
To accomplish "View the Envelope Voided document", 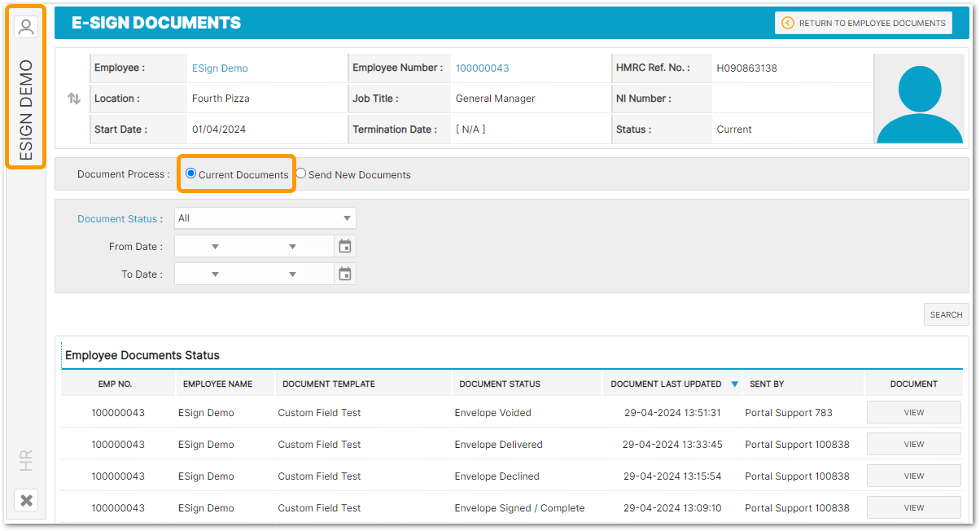I will pyautogui.click(x=913, y=413).
